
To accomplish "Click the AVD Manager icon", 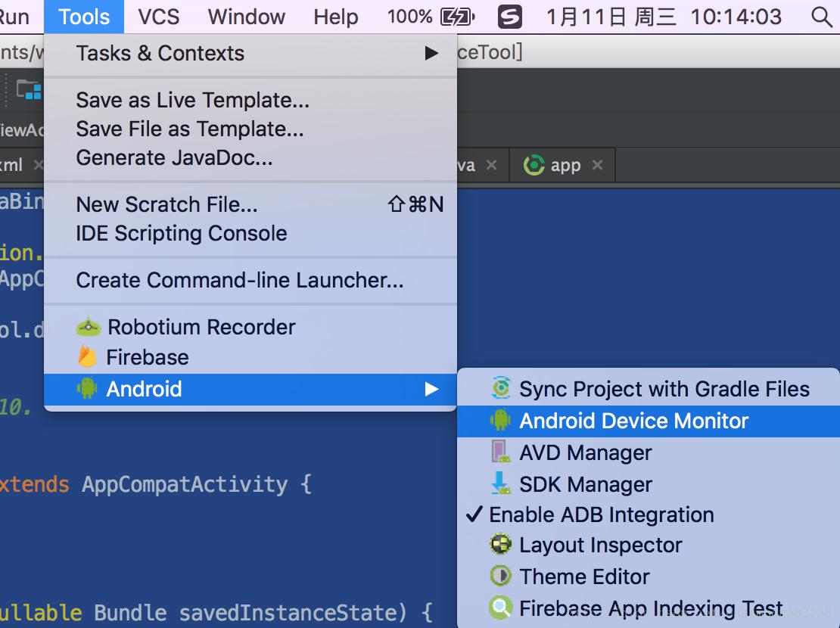I will [501, 452].
